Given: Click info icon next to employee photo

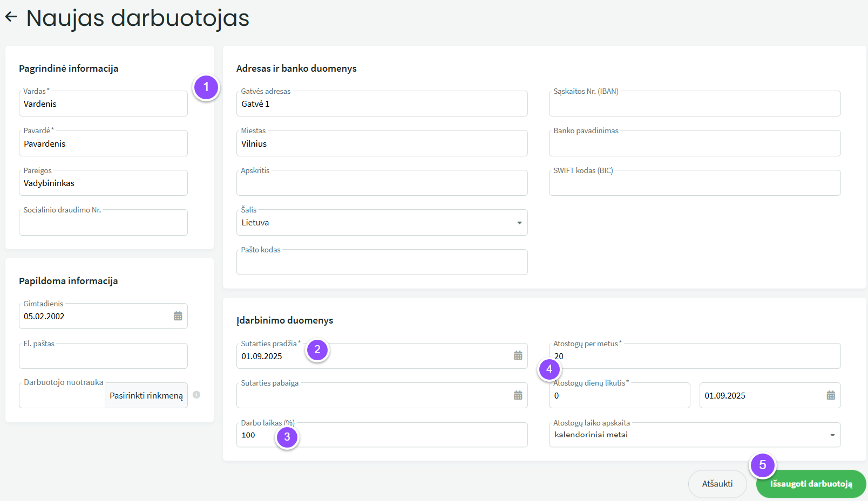Looking at the screenshot, I should point(196,395).
